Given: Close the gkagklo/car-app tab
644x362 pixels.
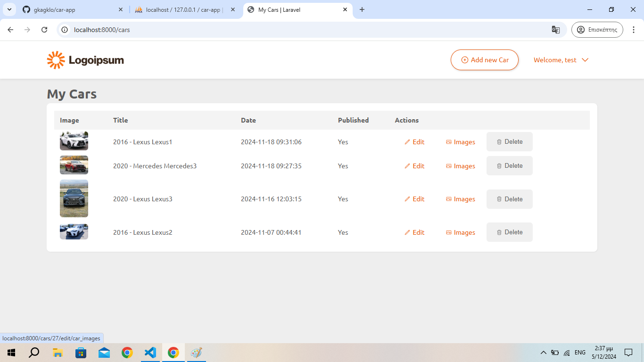Looking at the screenshot, I should coord(121,9).
